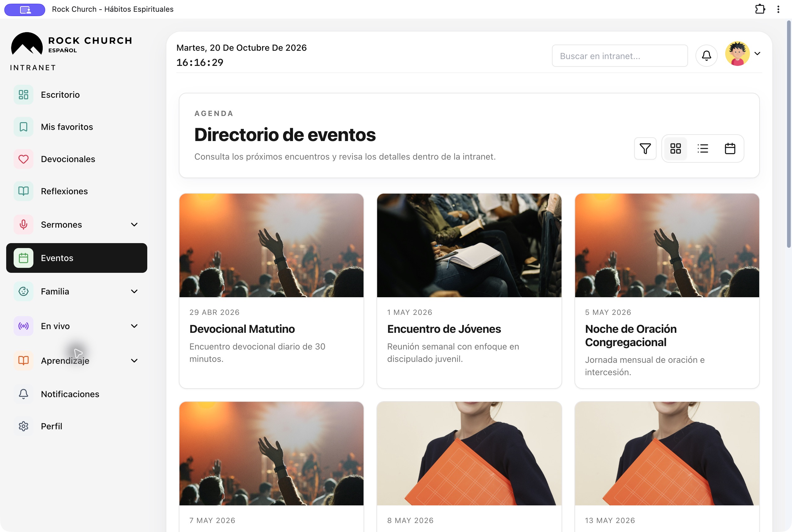Image resolution: width=792 pixels, height=532 pixels.
Task: Click the Notificaciones bell icon in sidebar
Action: [x=24, y=394]
